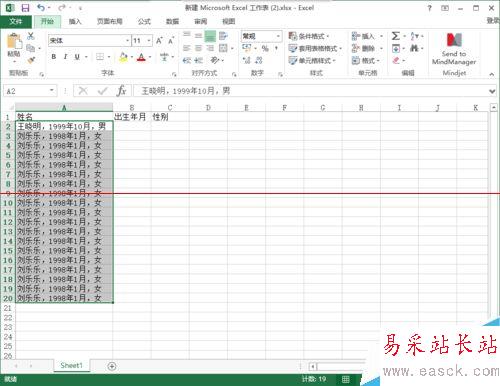Switch to the 公式 Formulas tab

click(x=144, y=21)
